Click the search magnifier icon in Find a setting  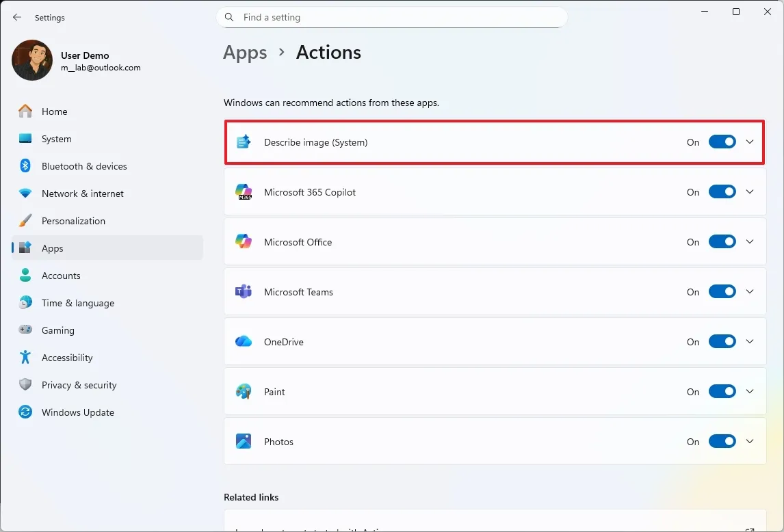[x=229, y=17]
